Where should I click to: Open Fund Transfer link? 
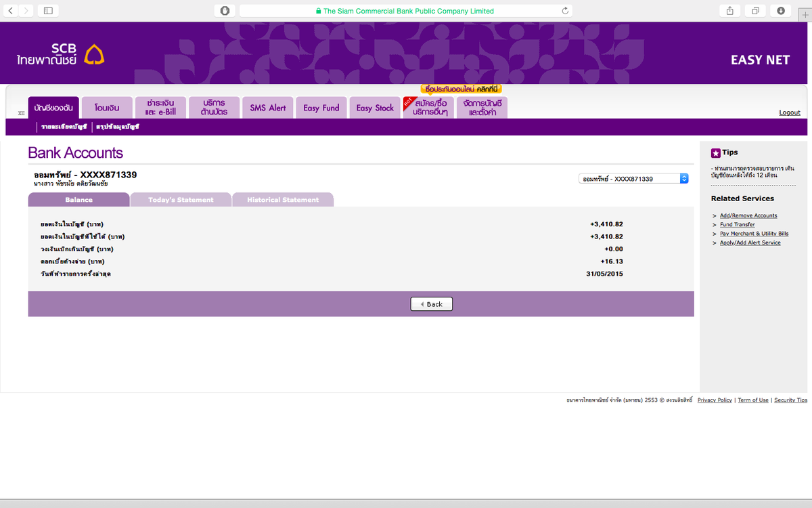coord(738,224)
